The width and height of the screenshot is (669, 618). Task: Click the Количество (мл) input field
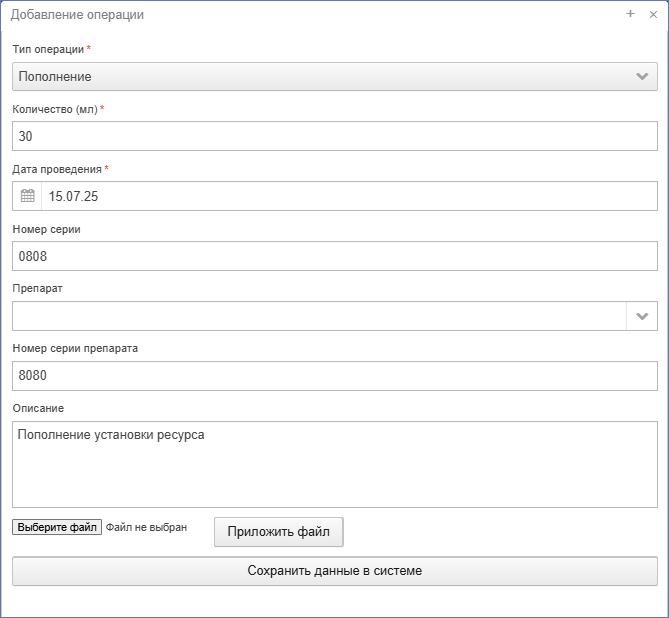(x=334, y=136)
